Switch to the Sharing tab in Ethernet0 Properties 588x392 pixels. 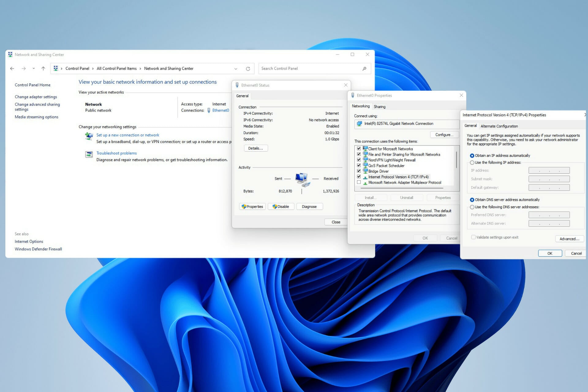tap(379, 106)
